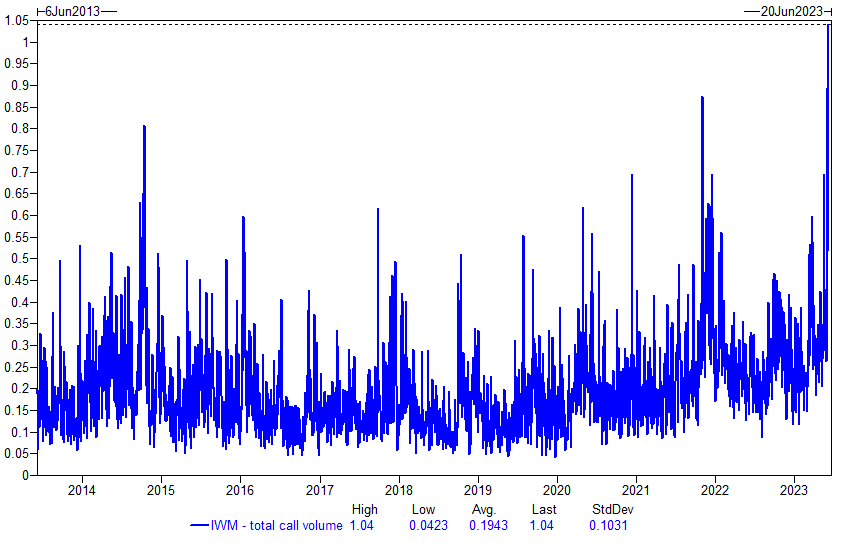Click the 2016 x-axis label

(x=240, y=490)
